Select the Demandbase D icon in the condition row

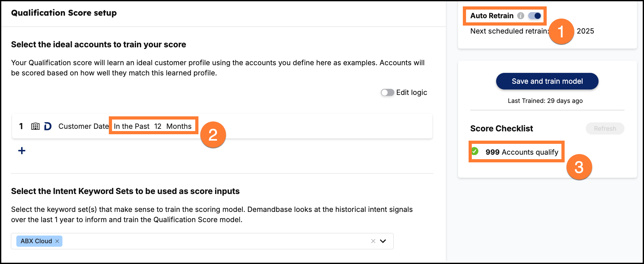(x=47, y=126)
